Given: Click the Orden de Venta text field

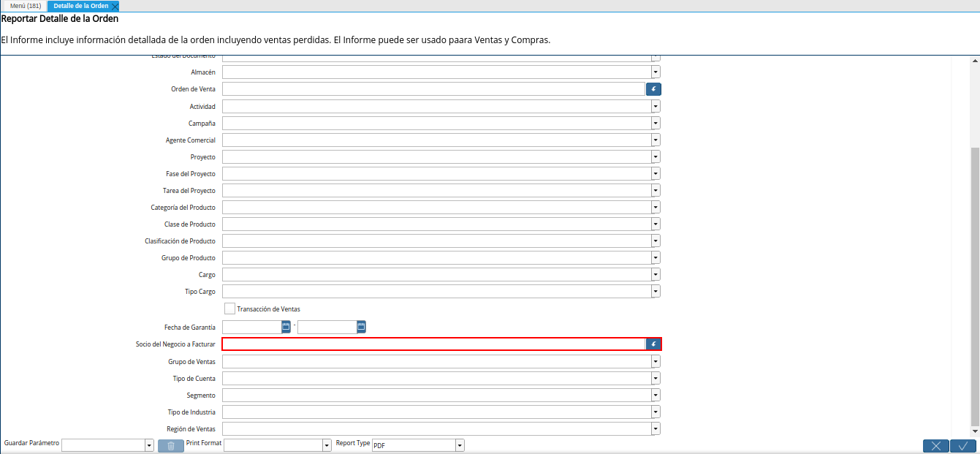Looking at the screenshot, I should (433, 89).
